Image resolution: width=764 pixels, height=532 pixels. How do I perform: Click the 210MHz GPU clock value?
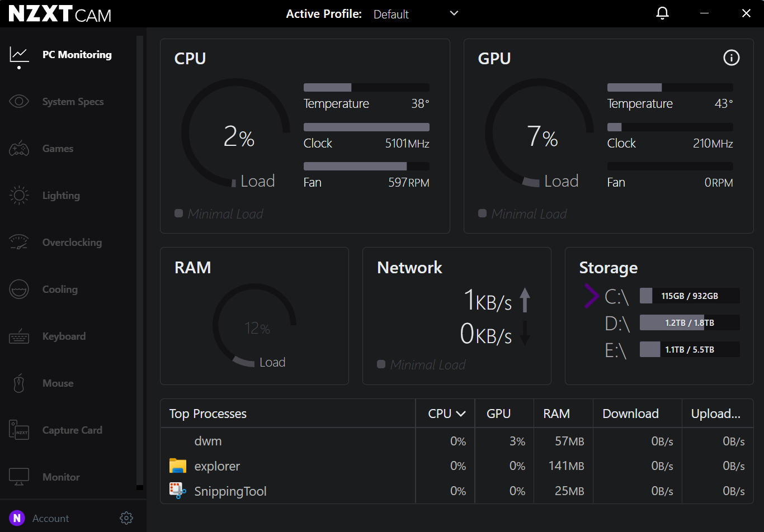tap(713, 144)
